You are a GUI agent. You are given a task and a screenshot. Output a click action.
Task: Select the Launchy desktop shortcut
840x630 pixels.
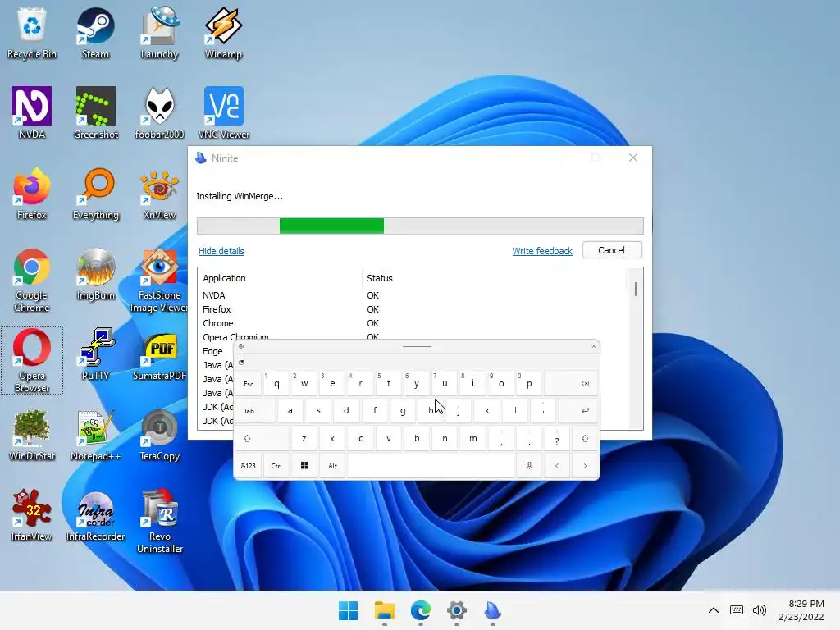coord(159,33)
